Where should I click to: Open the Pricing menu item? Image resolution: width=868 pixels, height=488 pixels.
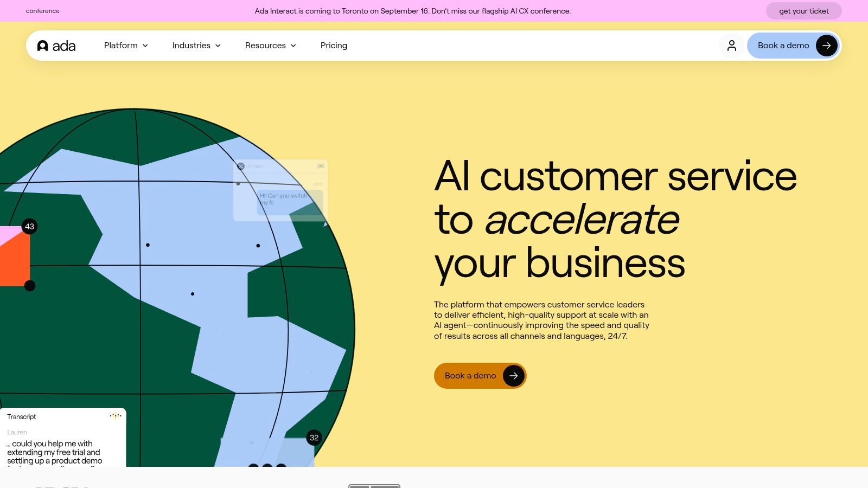click(x=334, y=46)
